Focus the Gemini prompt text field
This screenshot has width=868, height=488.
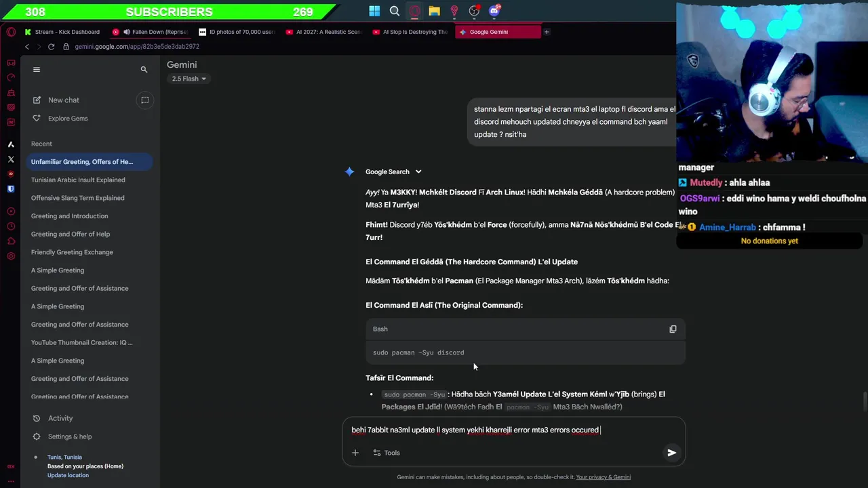coord(513,430)
